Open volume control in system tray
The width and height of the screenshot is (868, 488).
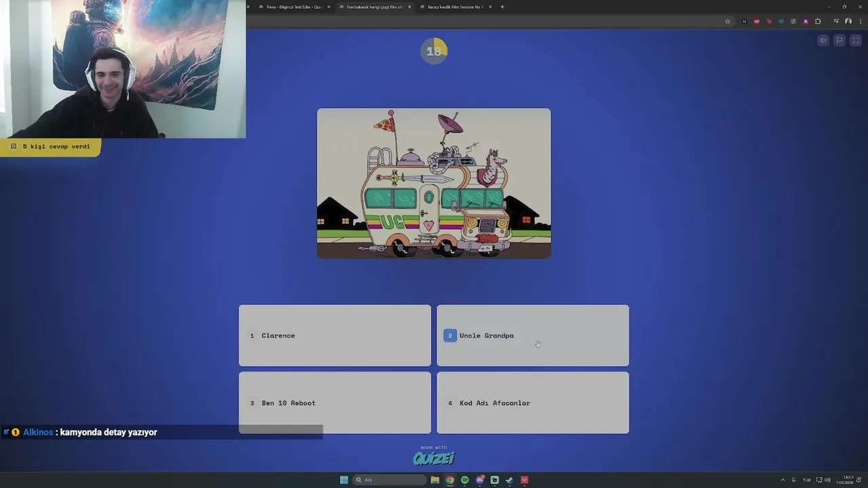click(x=827, y=480)
